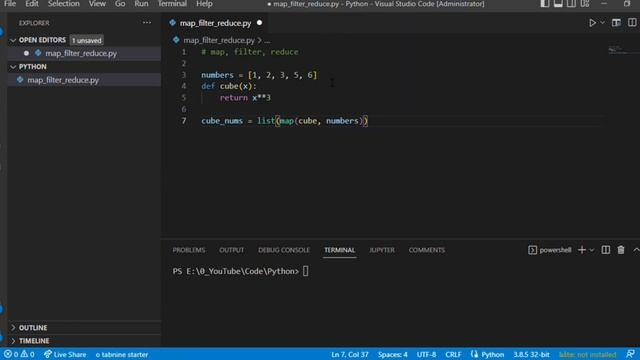Change indentation Spaces: 4
This screenshot has height=360, width=640.
coord(393,354)
